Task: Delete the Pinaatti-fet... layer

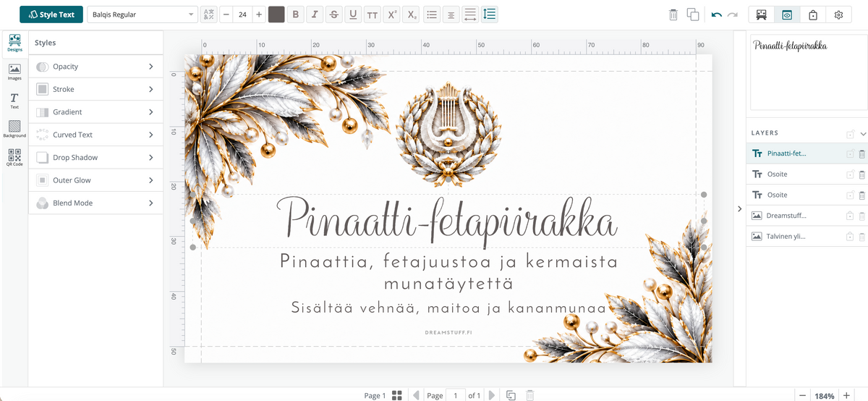Action: click(x=861, y=153)
